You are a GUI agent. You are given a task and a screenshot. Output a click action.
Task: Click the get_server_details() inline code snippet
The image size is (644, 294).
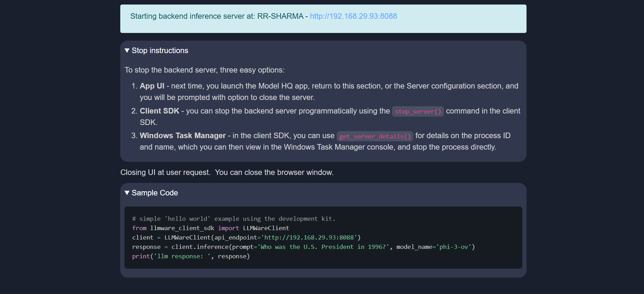[375, 136]
